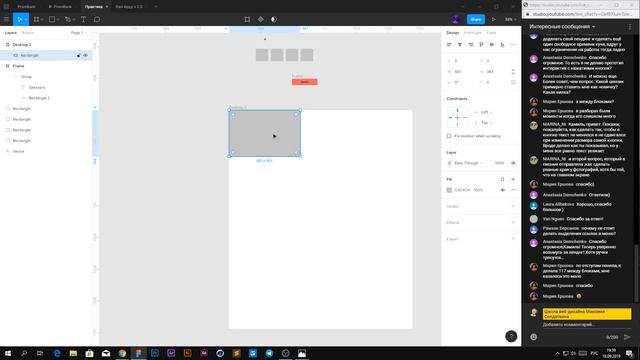
Task: Open the Figma hamburger main menu
Action: point(6,19)
